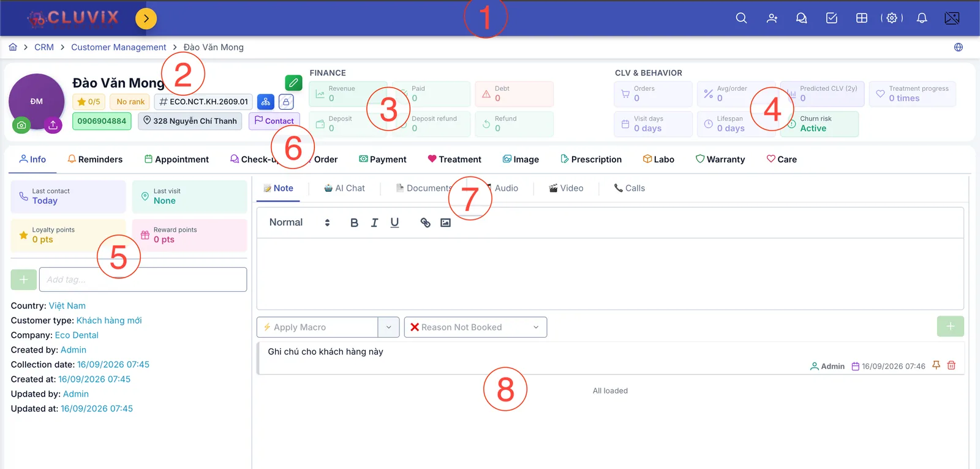Click the crossed-out image icon in header
This screenshot has height=469, width=980.
click(x=952, y=18)
